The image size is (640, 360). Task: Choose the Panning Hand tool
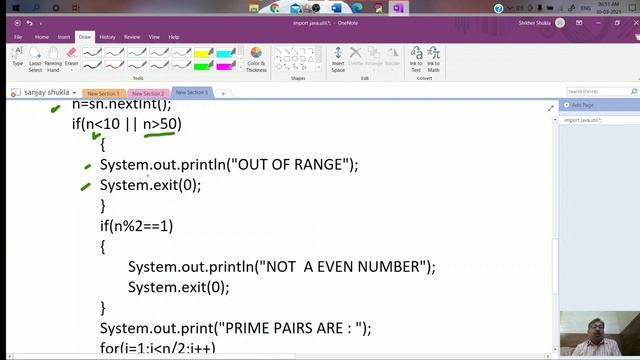pyautogui.click(x=53, y=60)
